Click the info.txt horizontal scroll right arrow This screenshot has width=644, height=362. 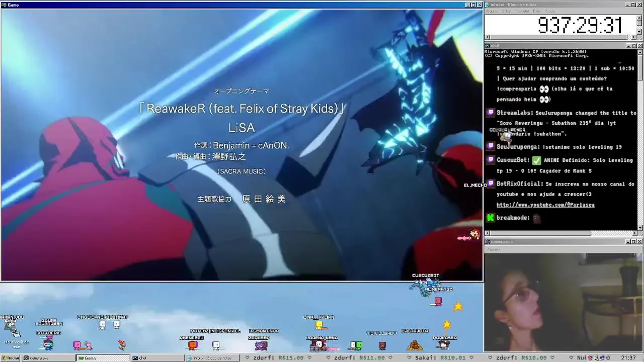(634, 37)
